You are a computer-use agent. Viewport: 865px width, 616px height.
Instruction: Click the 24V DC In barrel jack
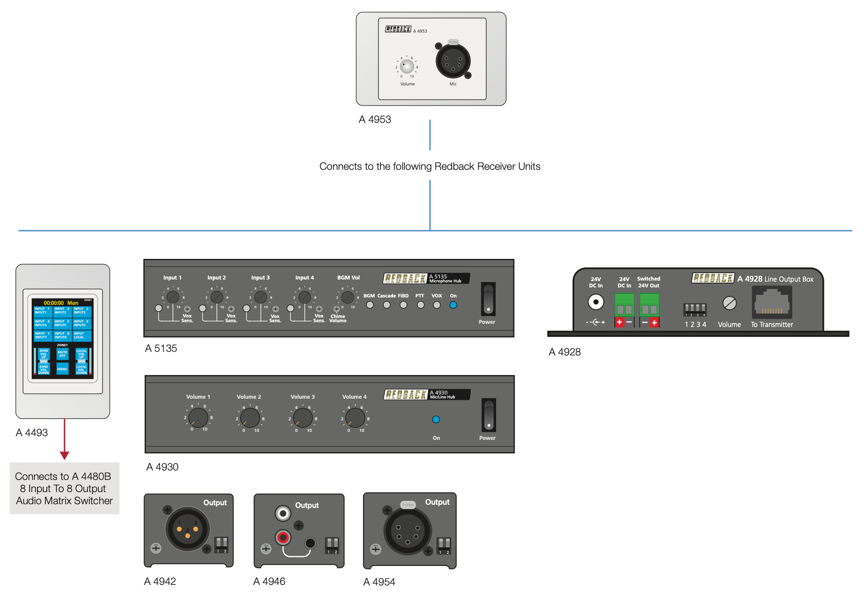point(596,302)
